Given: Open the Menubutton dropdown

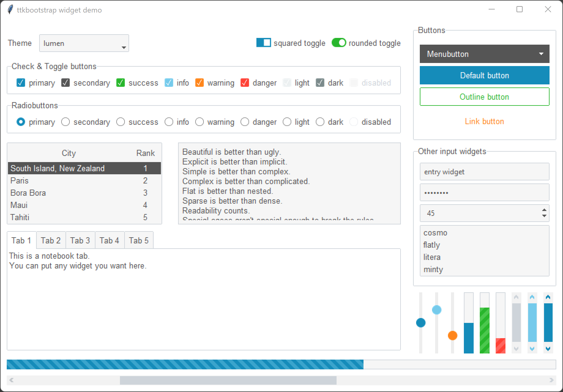Looking at the screenshot, I should tap(484, 54).
